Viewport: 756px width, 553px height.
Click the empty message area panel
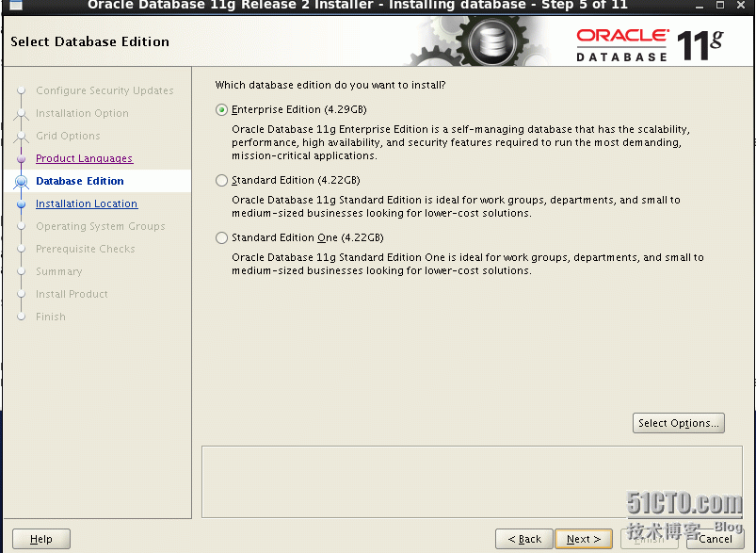[x=472, y=482]
